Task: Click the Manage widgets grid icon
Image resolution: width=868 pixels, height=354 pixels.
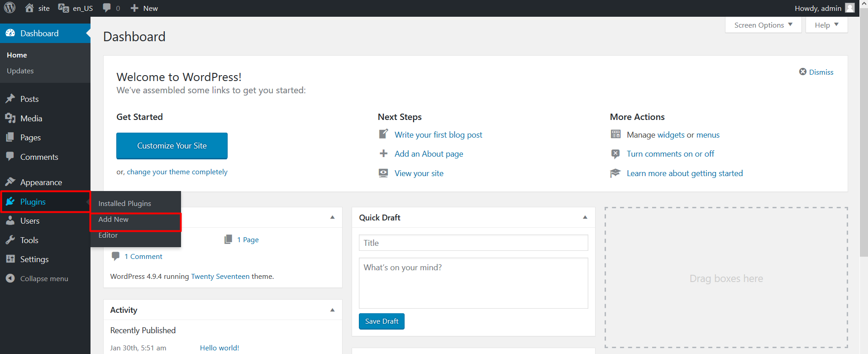Action: coord(615,134)
